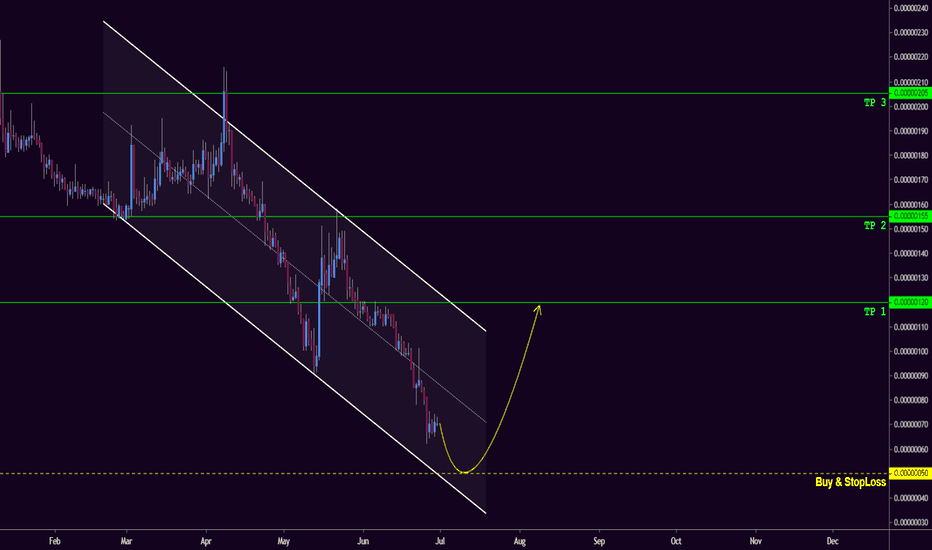Click the 0.00000190 price scale value
This screenshot has width=932, height=550.
click(911, 131)
